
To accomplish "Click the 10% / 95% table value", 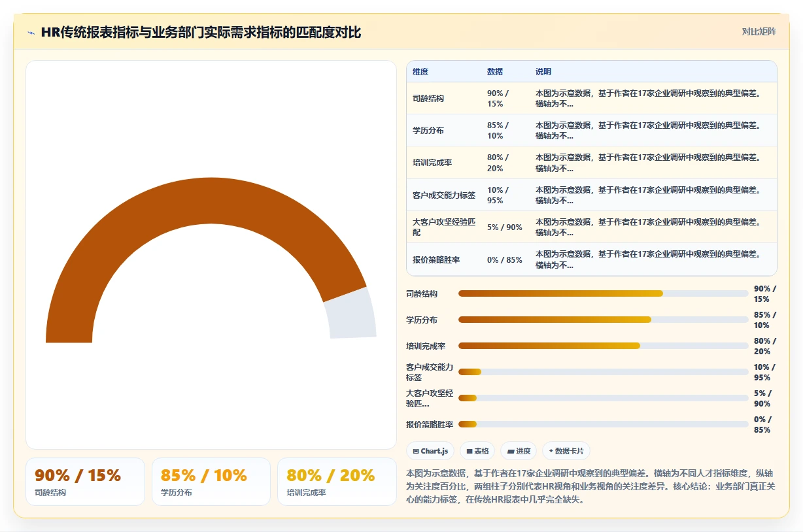I will point(498,195).
